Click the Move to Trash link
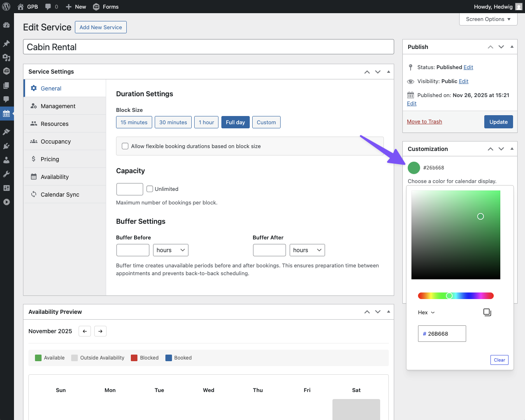Screen dimensions: 525x420 click(x=424, y=122)
